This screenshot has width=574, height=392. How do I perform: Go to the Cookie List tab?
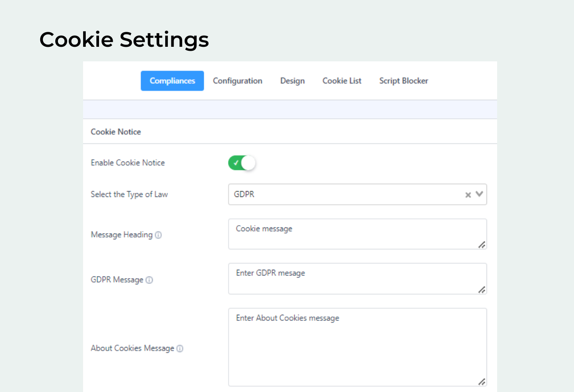pyautogui.click(x=342, y=81)
